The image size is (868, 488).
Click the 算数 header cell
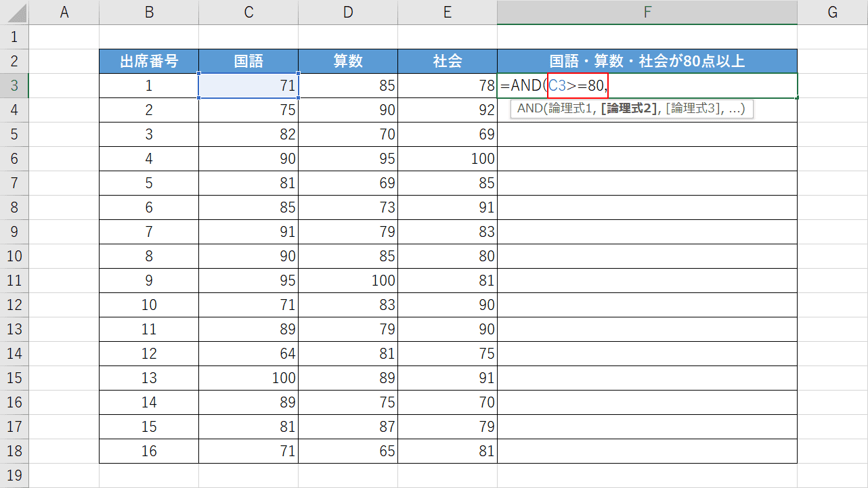(x=348, y=61)
